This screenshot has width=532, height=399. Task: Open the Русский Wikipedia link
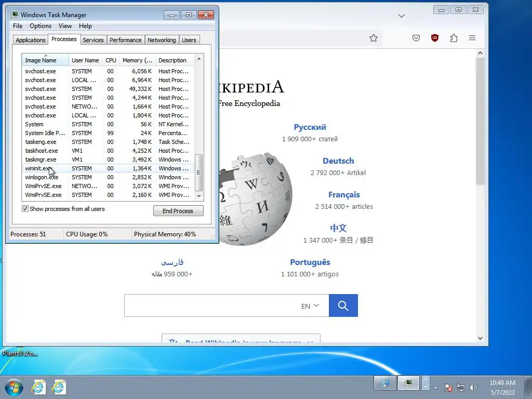(310, 127)
